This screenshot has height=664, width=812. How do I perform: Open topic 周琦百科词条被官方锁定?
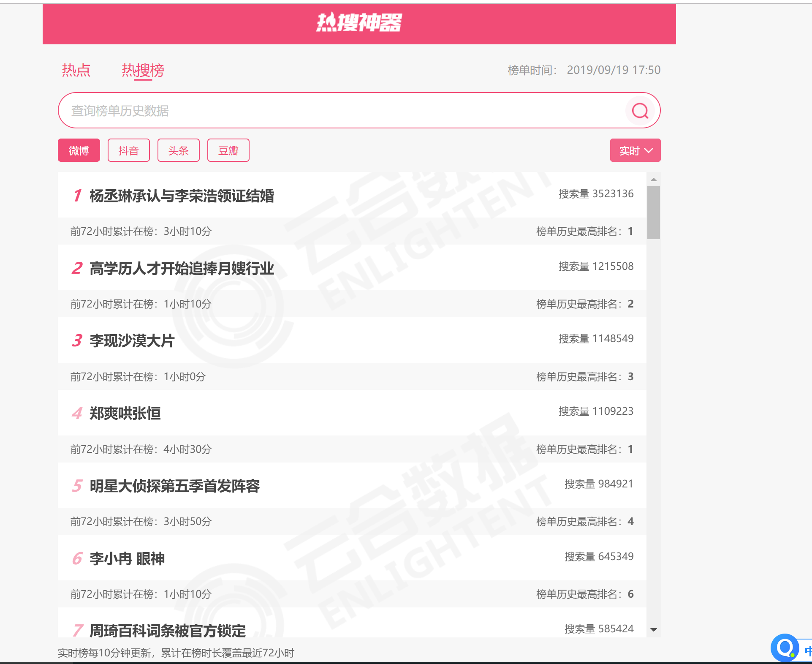[x=168, y=631]
